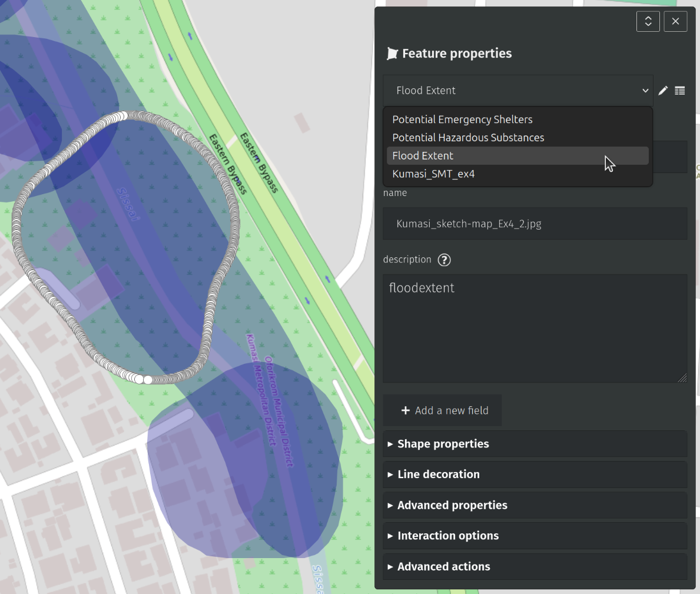Open the Flood Extent layer dropdown
This screenshot has height=594, width=700.
(517, 91)
